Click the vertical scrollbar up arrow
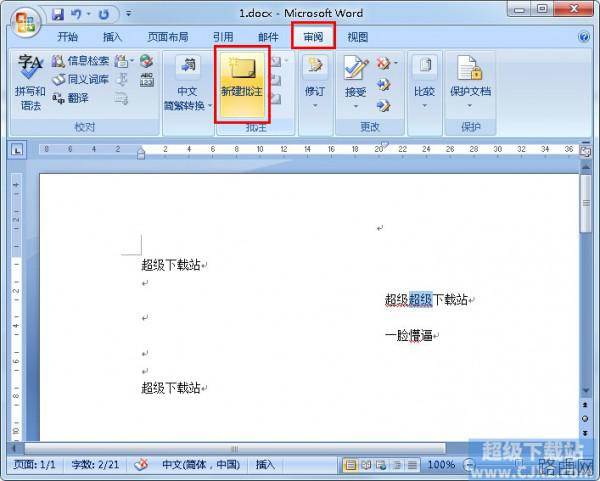Screen dimensions: 600x481 585,167
